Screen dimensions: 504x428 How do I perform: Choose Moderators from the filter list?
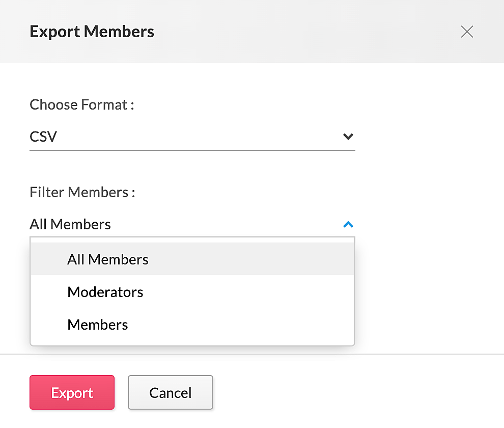(x=105, y=292)
